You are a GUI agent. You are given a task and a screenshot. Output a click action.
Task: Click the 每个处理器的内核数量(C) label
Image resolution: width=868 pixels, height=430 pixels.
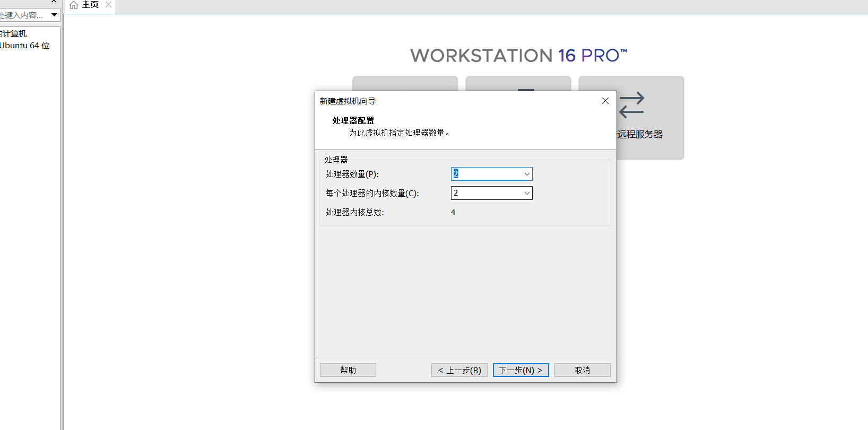[x=372, y=193]
